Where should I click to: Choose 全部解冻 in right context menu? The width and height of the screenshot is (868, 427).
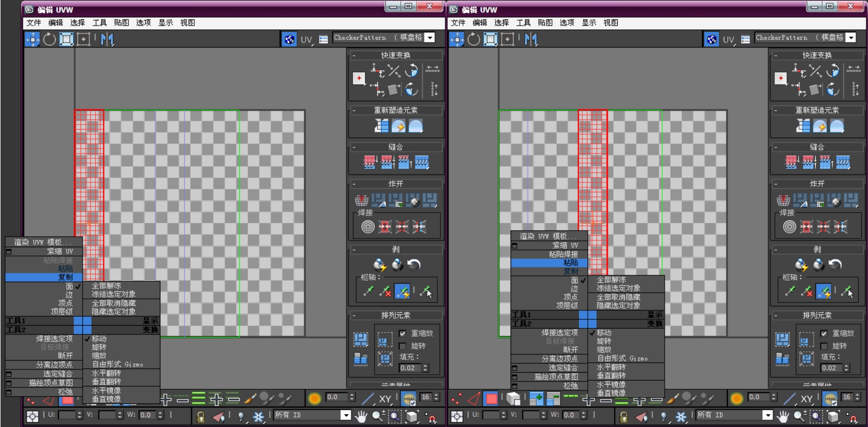pyautogui.click(x=626, y=280)
